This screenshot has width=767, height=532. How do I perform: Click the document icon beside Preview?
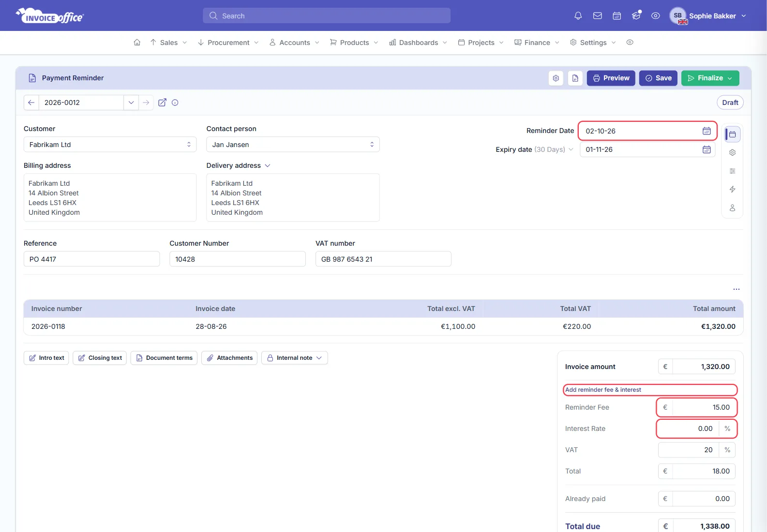(x=575, y=78)
